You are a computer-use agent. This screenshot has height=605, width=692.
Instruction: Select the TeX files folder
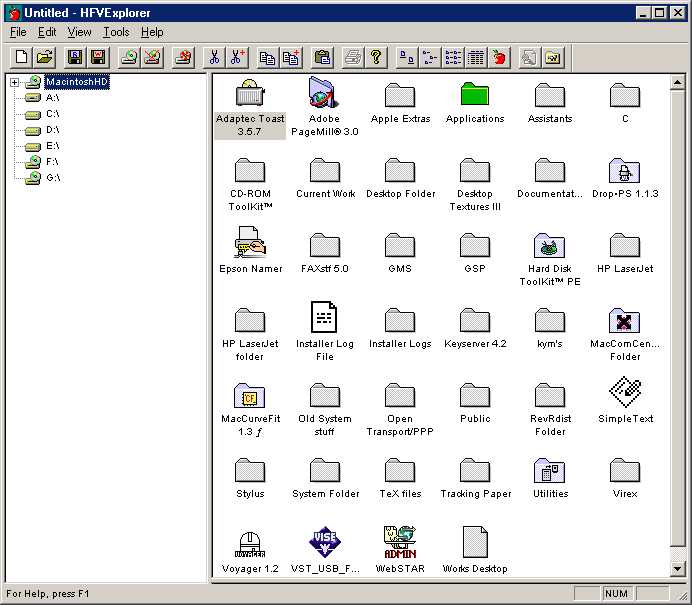(x=400, y=478)
